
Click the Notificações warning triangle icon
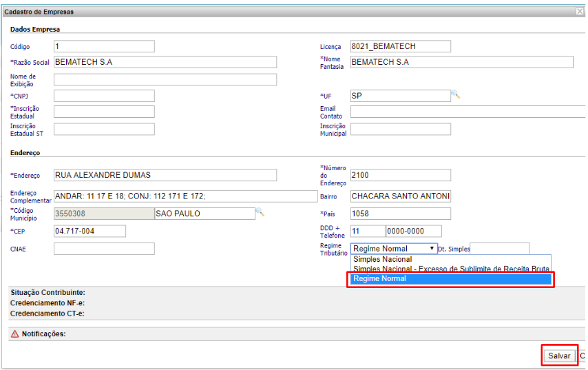(14, 334)
